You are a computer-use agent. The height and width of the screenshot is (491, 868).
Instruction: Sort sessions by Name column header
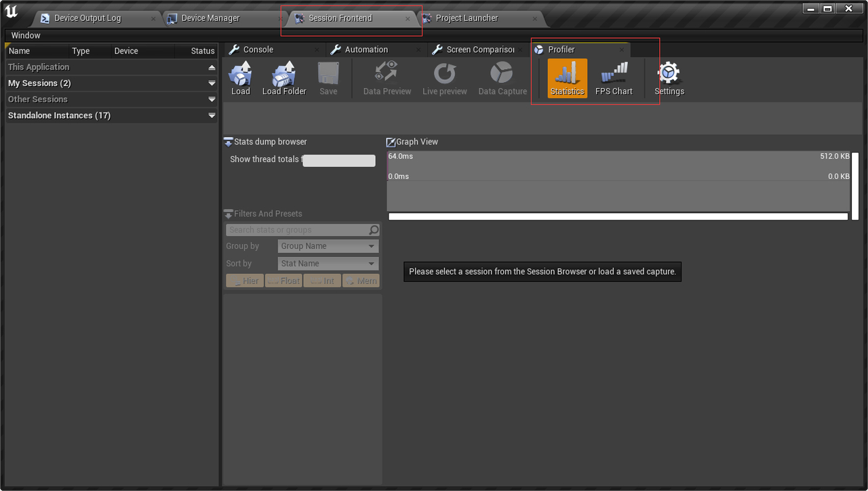[x=36, y=51]
